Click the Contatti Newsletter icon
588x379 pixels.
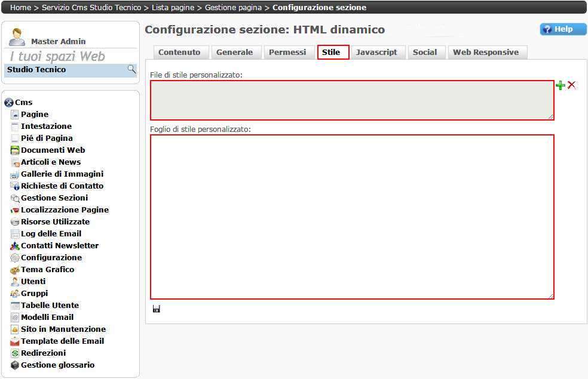[16, 246]
